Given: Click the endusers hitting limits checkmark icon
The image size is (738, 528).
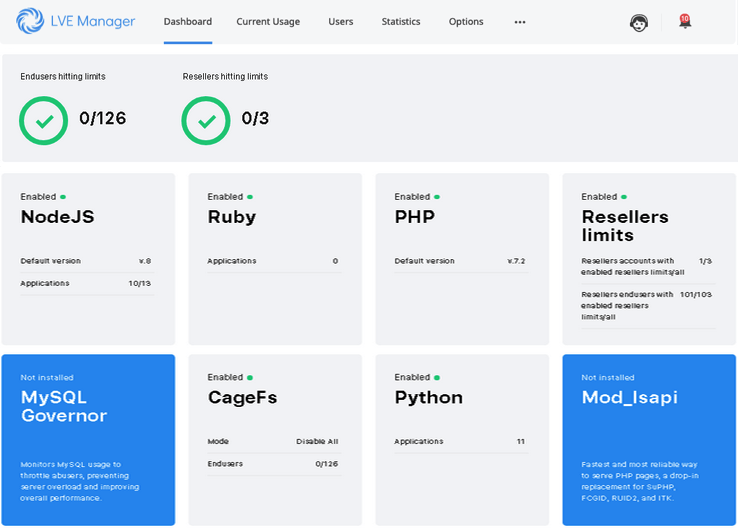Looking at the screenshot, I should coord(44,120).
